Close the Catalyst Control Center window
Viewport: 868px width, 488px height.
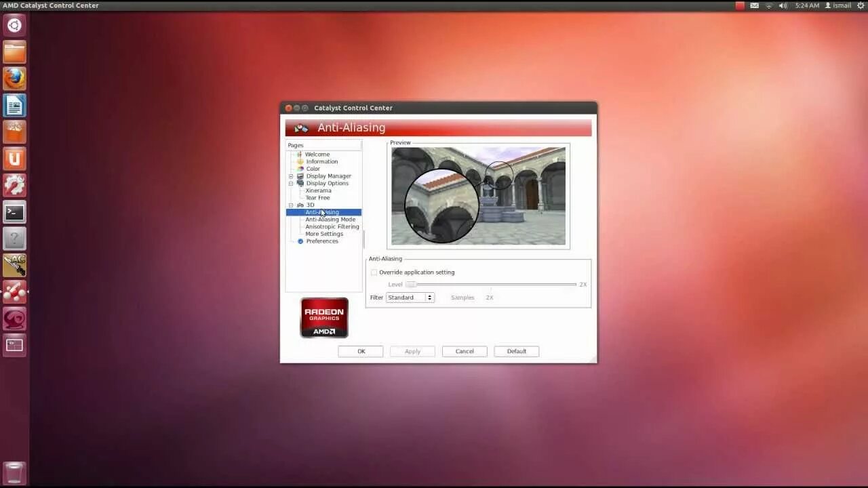[x=288, y=108]
